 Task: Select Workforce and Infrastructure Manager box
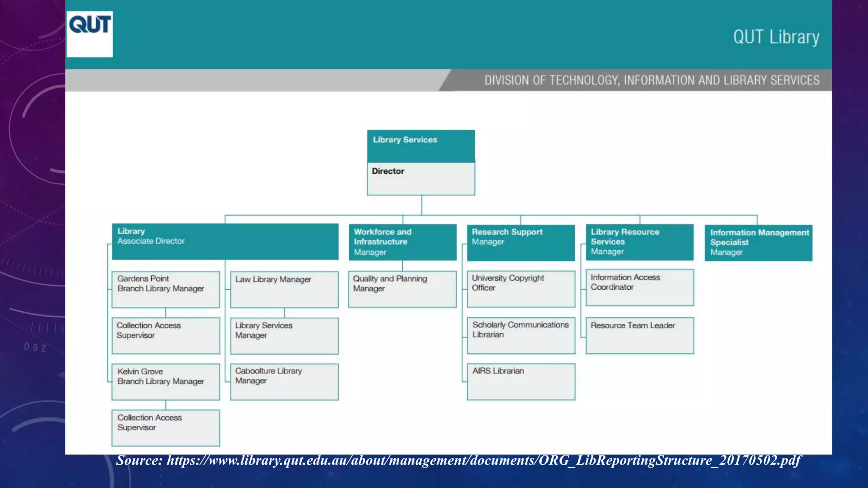tap(402, 242)
